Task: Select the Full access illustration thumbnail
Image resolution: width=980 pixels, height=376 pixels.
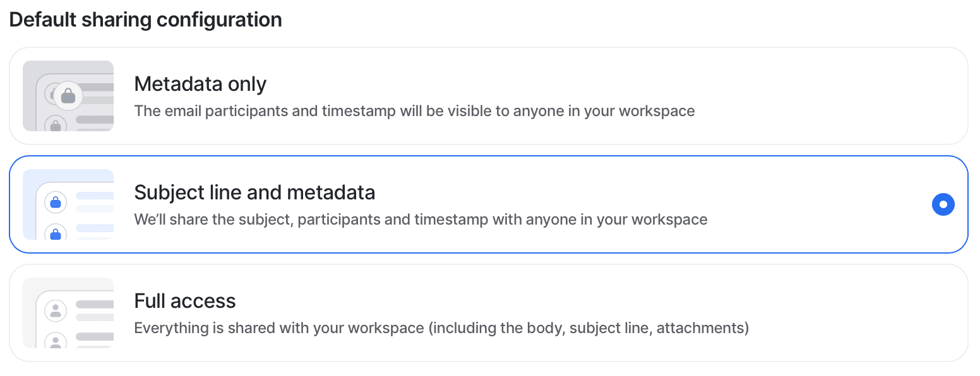Action: coord(68,313)
